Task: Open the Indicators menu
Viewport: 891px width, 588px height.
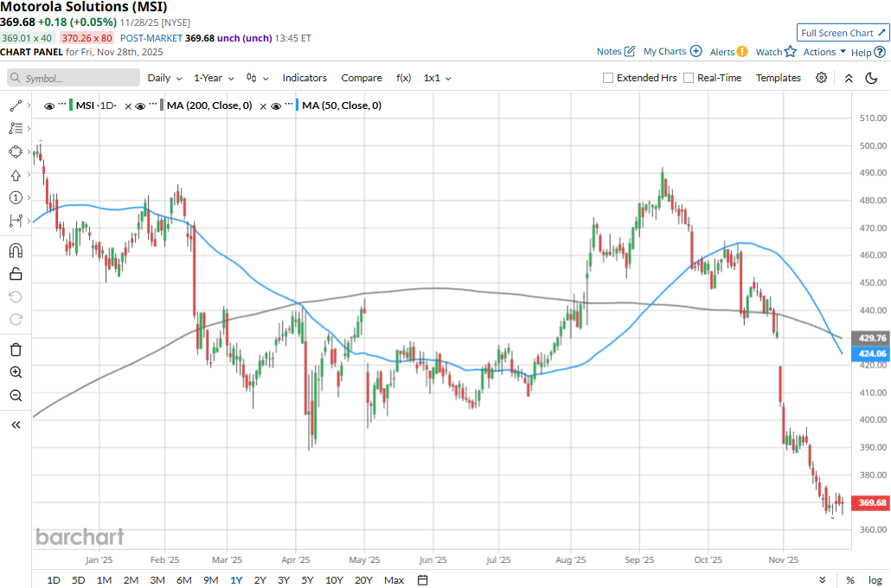Action: click(304, 78)
